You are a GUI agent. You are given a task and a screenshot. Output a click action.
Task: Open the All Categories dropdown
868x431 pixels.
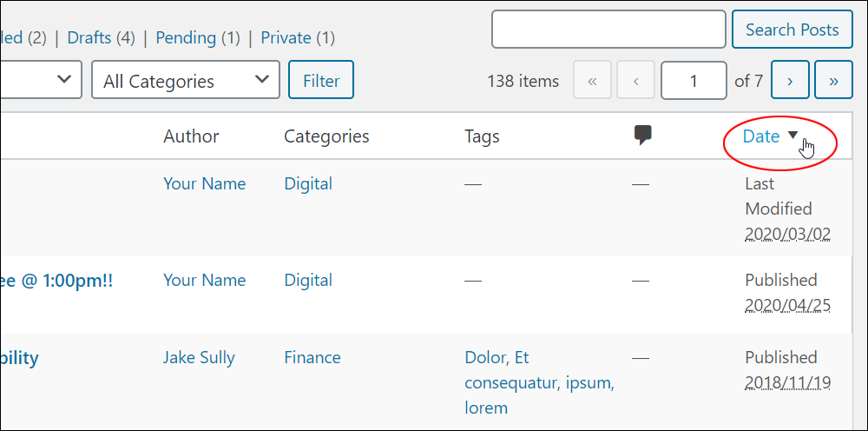[186, 80]
